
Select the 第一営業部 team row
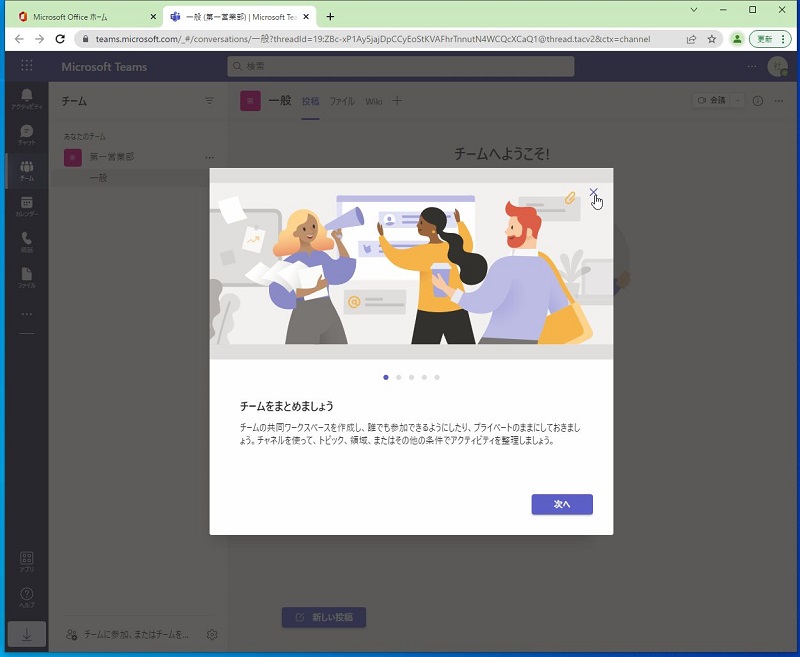tap(138, 157)
